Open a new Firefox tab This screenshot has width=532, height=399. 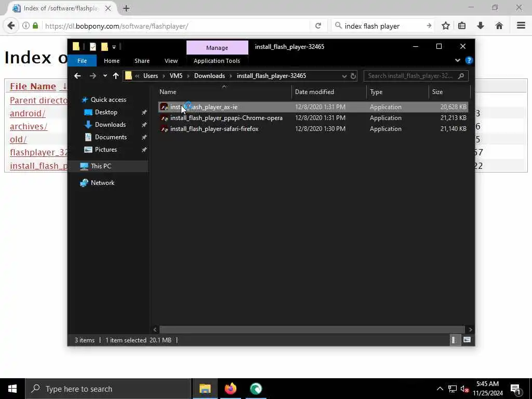[126, 8]
